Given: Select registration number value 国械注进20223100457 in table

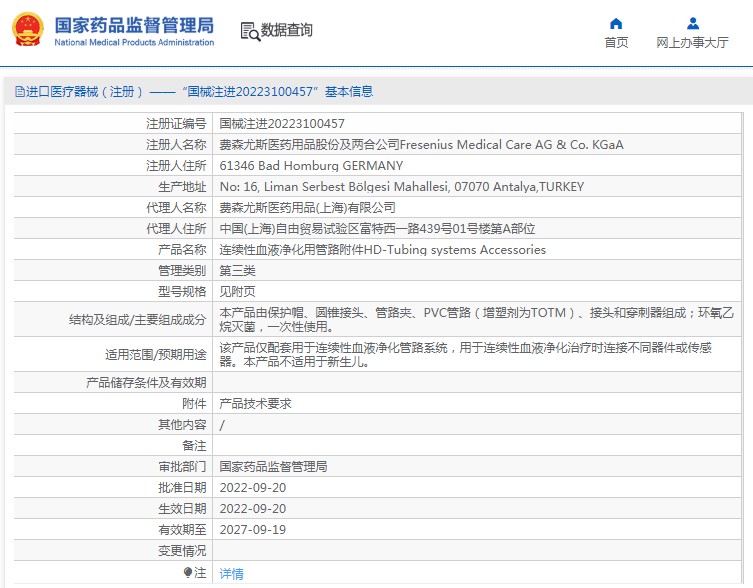Looking at the screenshot, I should (282, 123).
